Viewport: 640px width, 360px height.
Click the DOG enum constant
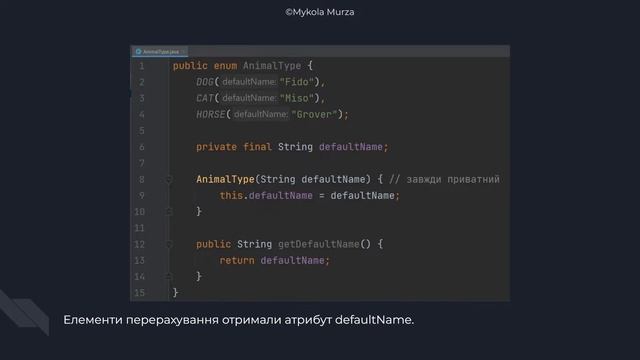click(204, 82)
